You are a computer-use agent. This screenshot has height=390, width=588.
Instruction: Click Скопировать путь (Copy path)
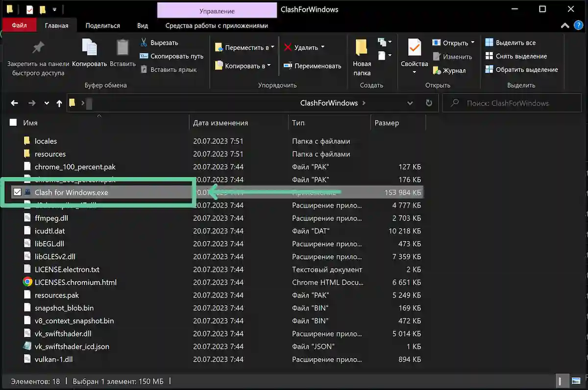[x=171, y=56]
